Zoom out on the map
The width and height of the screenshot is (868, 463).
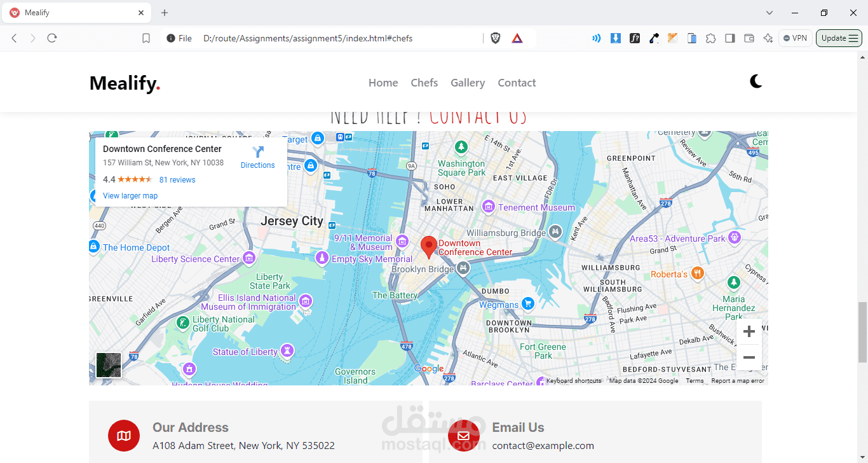(x=749, y=357)
